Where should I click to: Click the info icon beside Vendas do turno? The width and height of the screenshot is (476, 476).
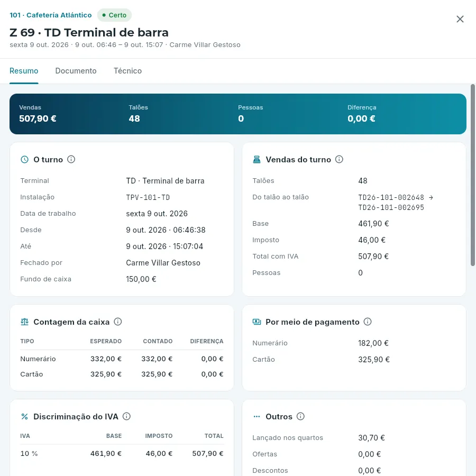pos(339,159)
